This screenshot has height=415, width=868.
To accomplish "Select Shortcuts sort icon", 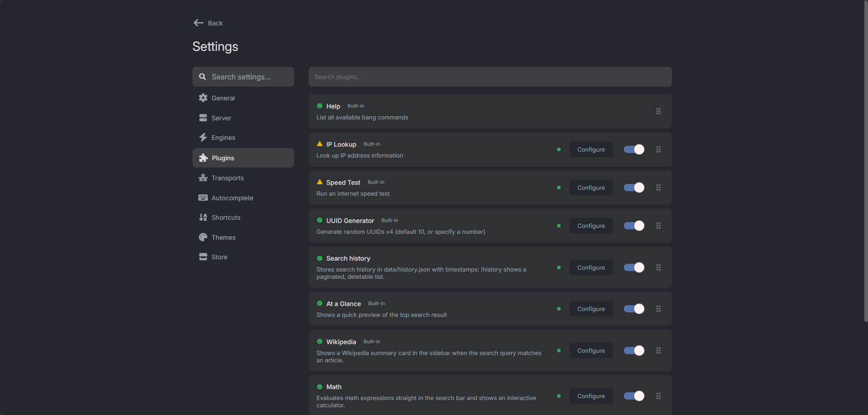I will 203,217.
